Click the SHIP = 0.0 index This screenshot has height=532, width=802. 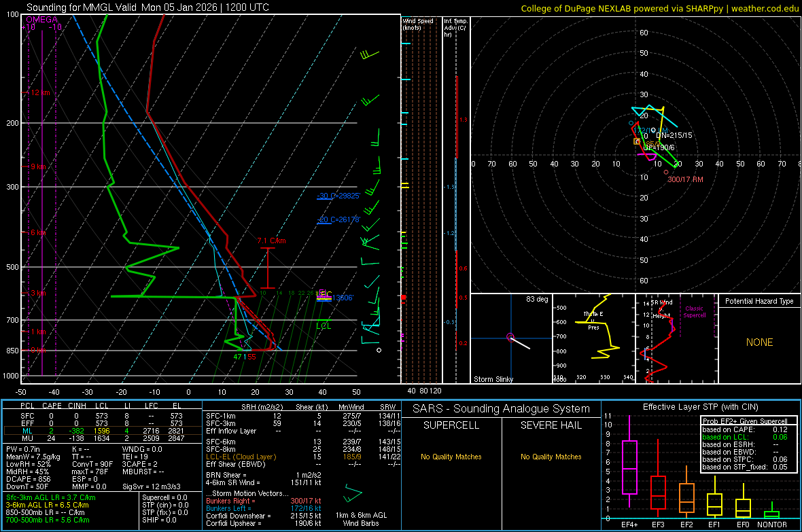[x=159, y=520]
